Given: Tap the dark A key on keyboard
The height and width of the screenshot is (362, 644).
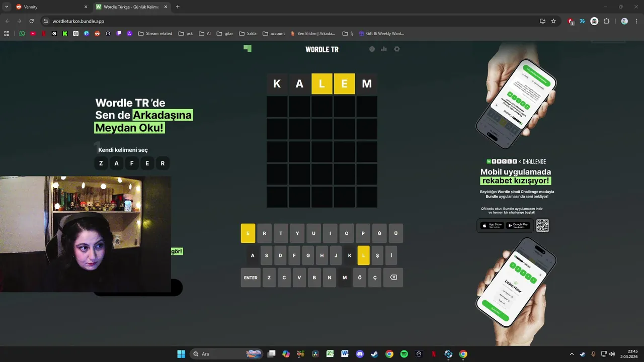Looking at the screenshot, I should 253,255.
